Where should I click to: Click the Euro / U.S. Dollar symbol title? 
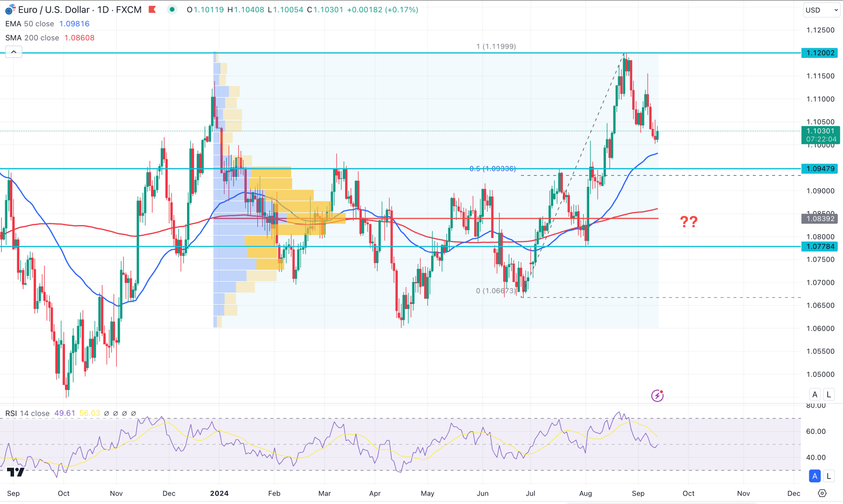[54, 10]
